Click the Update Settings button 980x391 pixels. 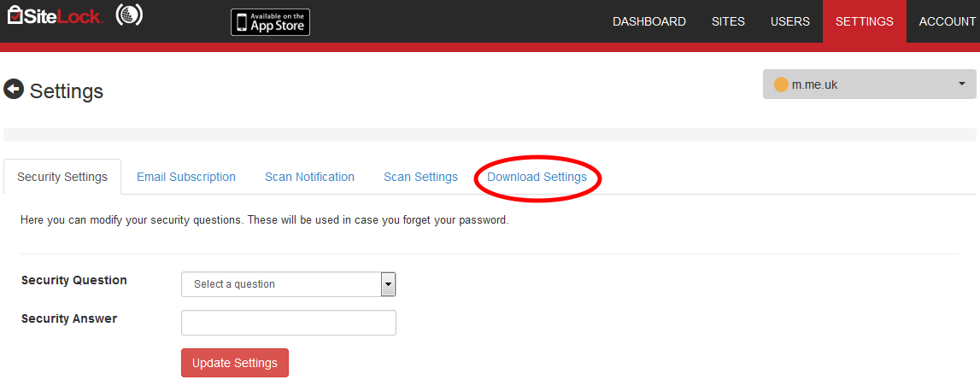235,363
